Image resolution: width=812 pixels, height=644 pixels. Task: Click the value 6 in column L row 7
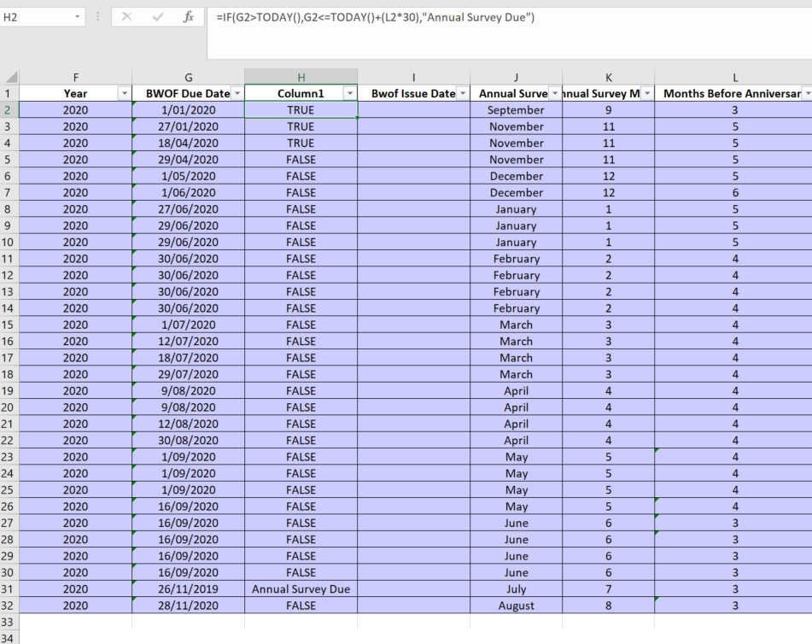(x=735, y=192)
